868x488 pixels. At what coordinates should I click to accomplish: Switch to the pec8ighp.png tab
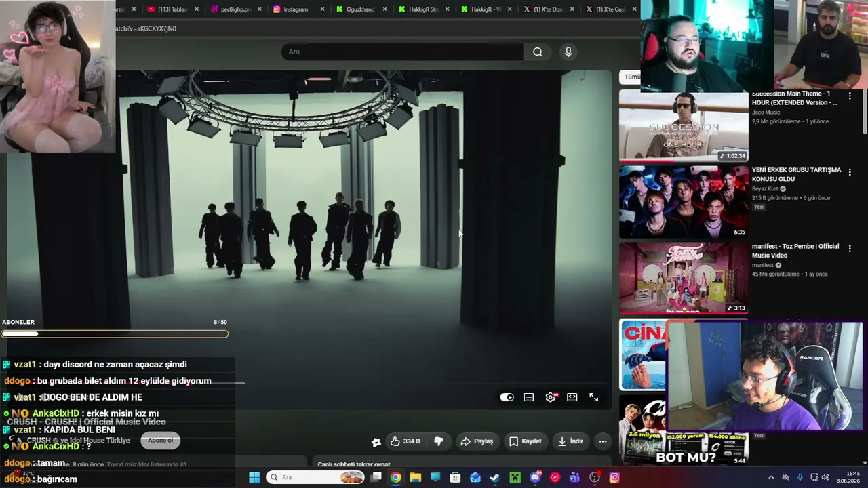235,9
